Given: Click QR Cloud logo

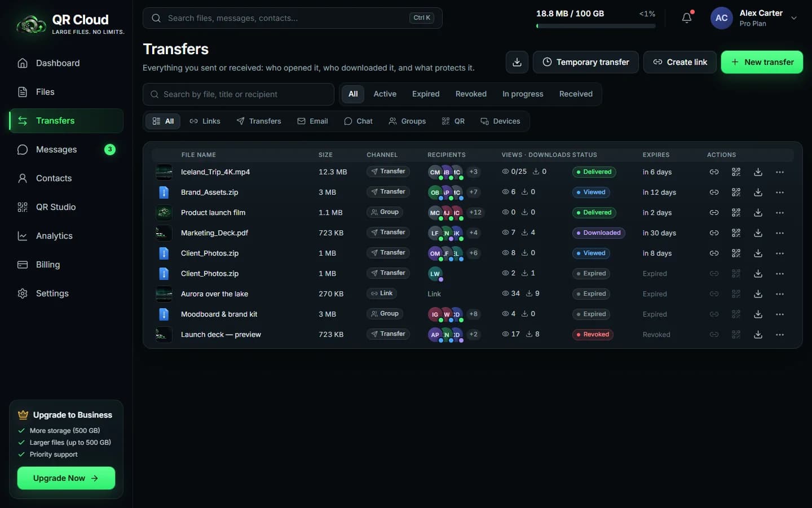Looking at the screenshot, I should point(70,24).
